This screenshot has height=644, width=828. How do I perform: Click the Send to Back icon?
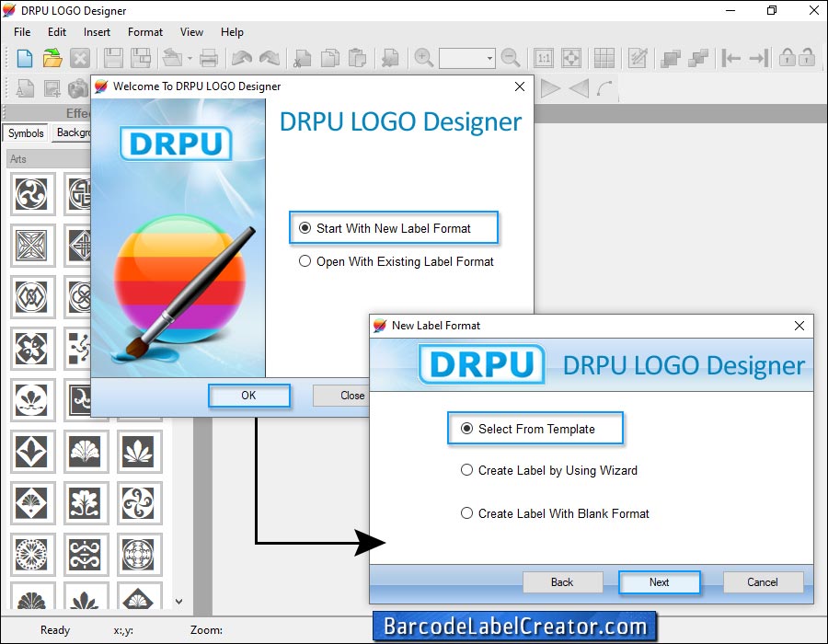pyautogui.click(x=698, y=58)
